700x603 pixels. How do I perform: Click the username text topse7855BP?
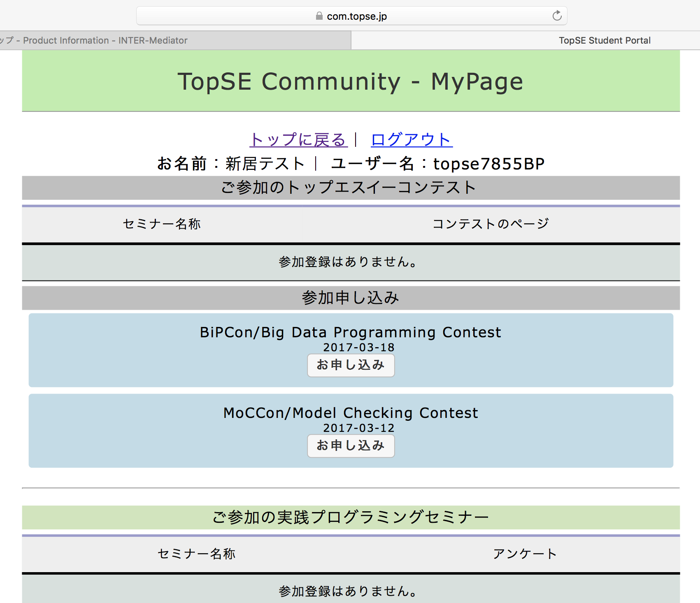(x=489, y=164)
